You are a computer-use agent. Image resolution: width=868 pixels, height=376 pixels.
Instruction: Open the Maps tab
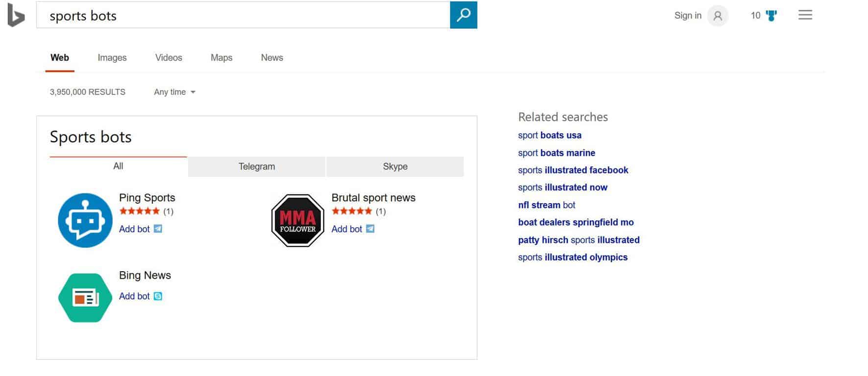(x=221, y=58)
